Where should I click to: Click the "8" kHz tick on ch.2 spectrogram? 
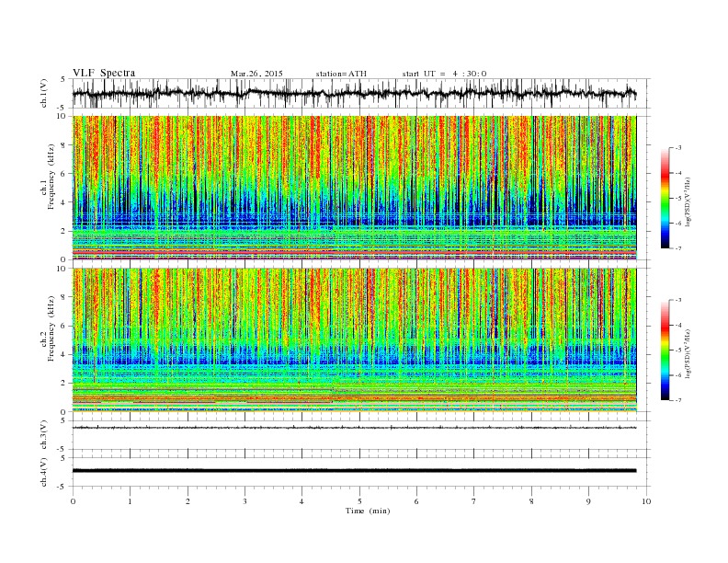64,297
